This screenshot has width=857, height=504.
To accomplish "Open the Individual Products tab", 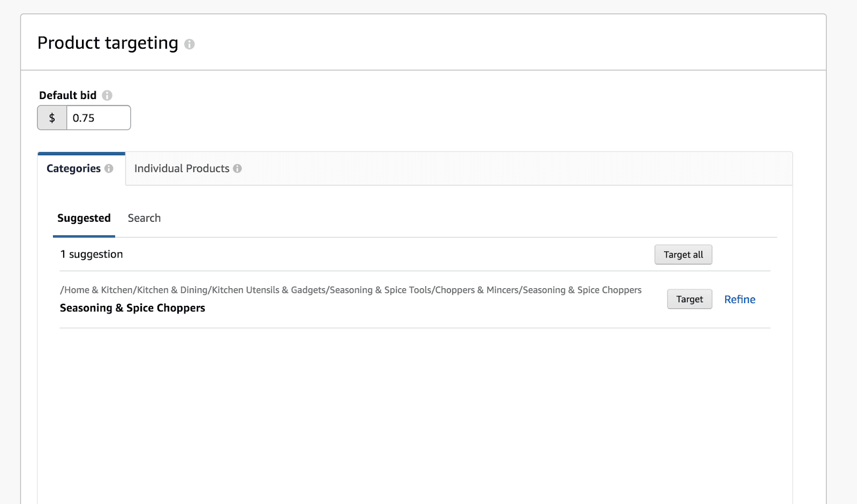I will pyautogui.click(x=182, y=169).
